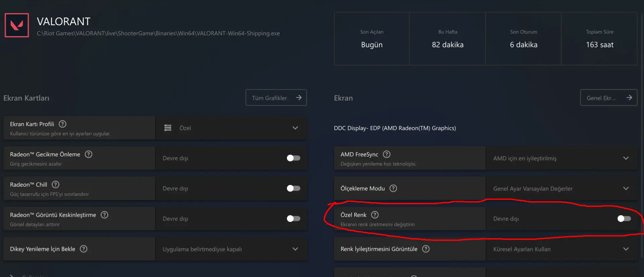
Task: Select the Son Oturum stat tile
Action: point(524,39)
